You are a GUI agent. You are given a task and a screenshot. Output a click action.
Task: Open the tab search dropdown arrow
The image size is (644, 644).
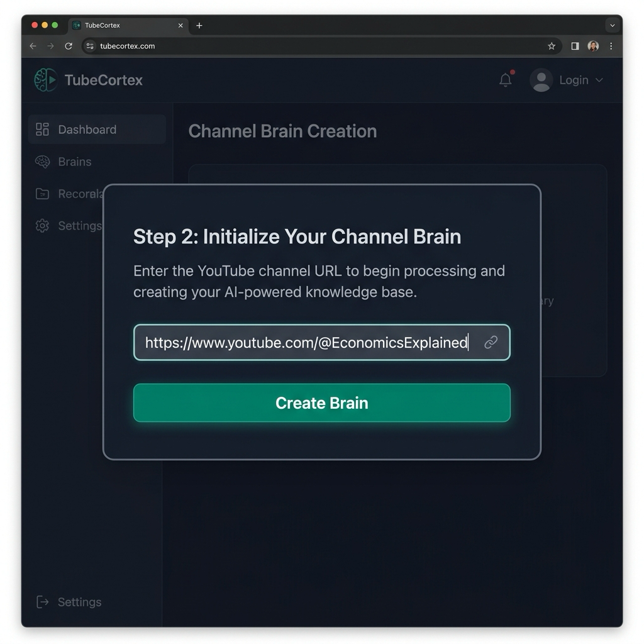coord(613,25)
